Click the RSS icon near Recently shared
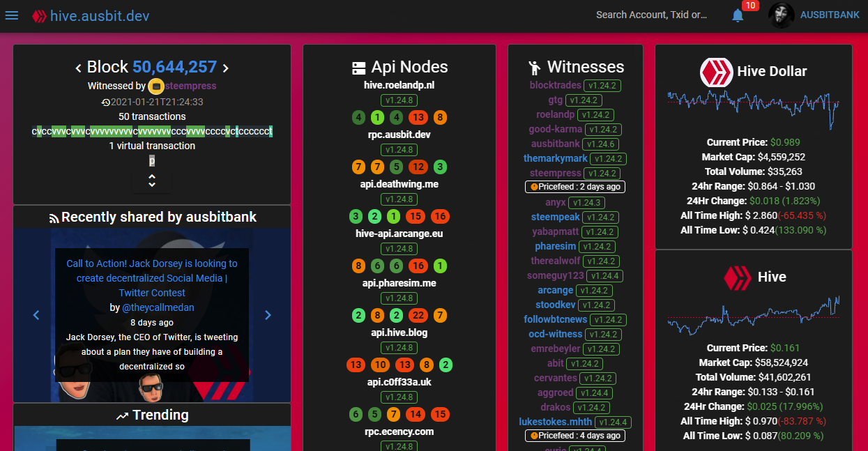 click(x=54, y=218)
